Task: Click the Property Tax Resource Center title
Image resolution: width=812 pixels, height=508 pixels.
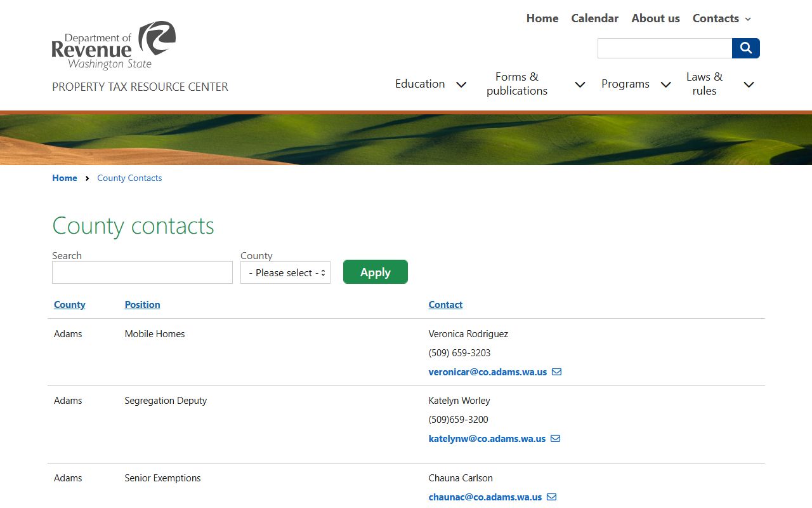Action: click(x=140, y=87)
